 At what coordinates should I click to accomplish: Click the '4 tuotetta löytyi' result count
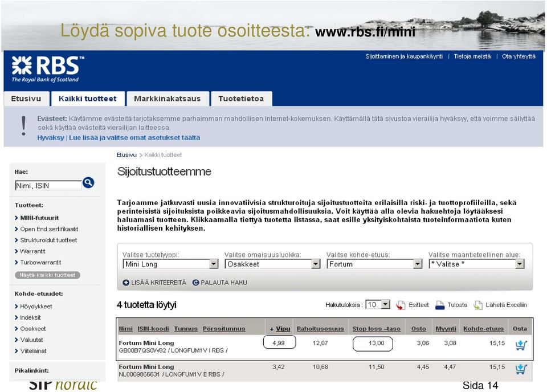pos(146,305)
